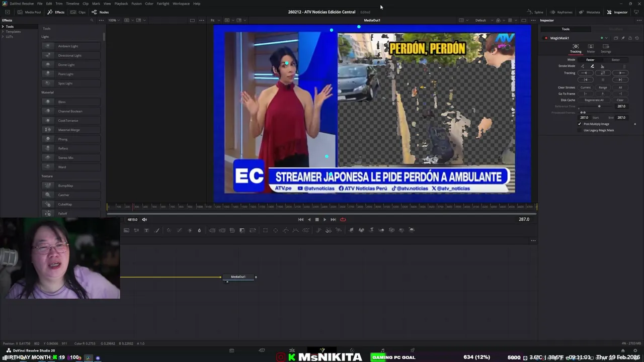
Task: Select the Phong material tool
Action: [71, 139]
